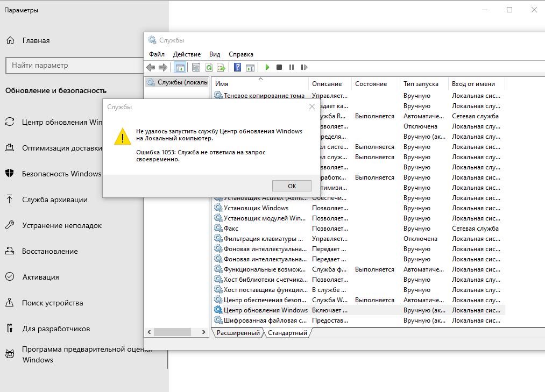Image resolution: width=545 pixels, height=392 pixels.
Task: Click OK in the error 1053 dialog
Action: point(292,186)
